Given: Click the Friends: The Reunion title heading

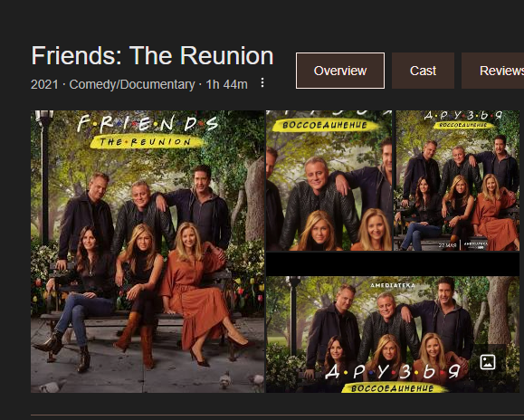Looking at the screenshot, I should click(x=152, y=55).
